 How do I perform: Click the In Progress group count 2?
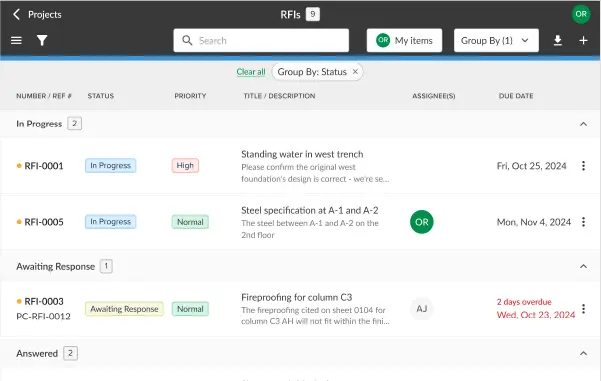click(74, 123)
